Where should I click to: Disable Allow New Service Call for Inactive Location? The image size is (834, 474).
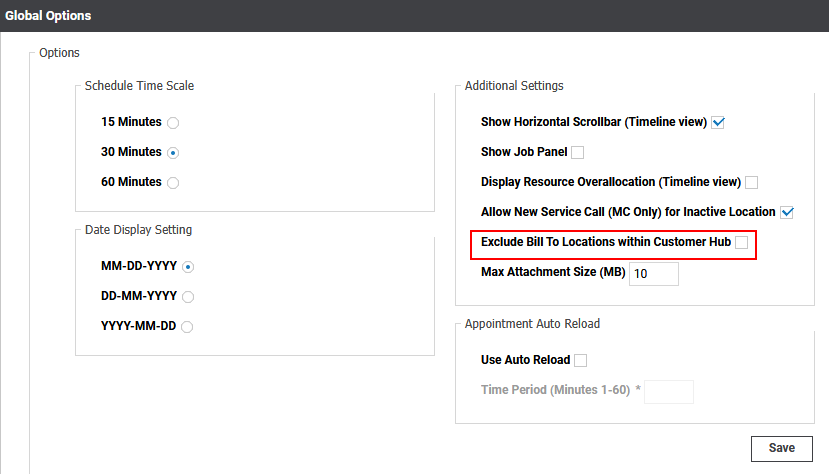(786, 212)
